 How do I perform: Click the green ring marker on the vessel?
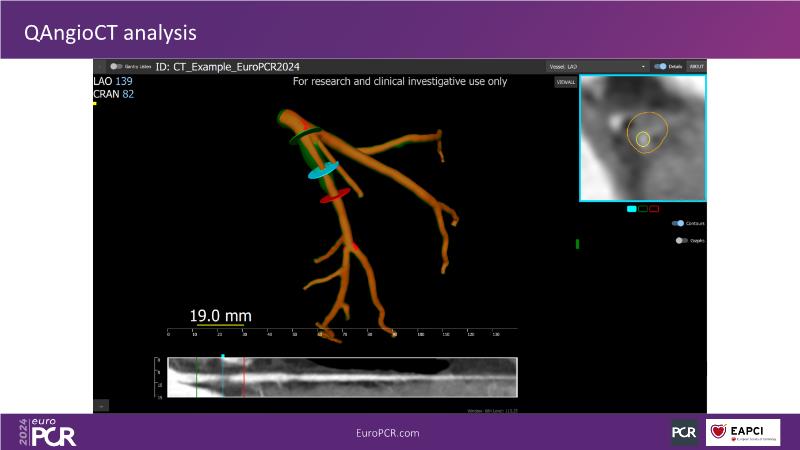305,136
